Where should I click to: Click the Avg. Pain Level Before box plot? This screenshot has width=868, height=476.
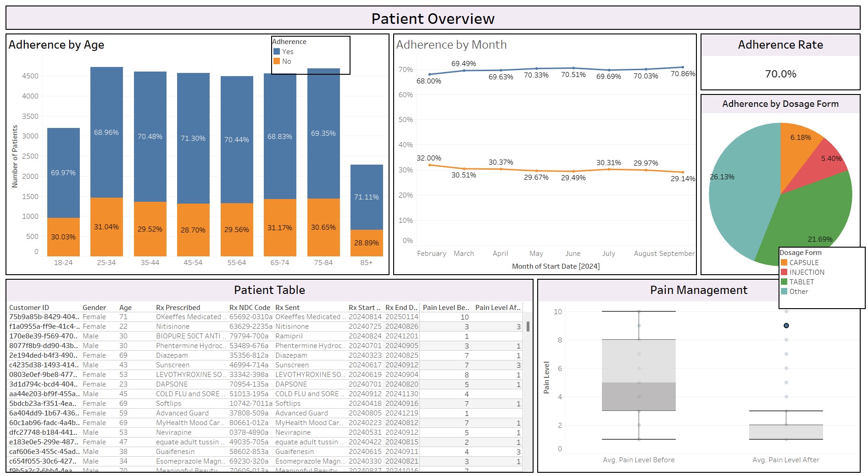pos(639,375)
